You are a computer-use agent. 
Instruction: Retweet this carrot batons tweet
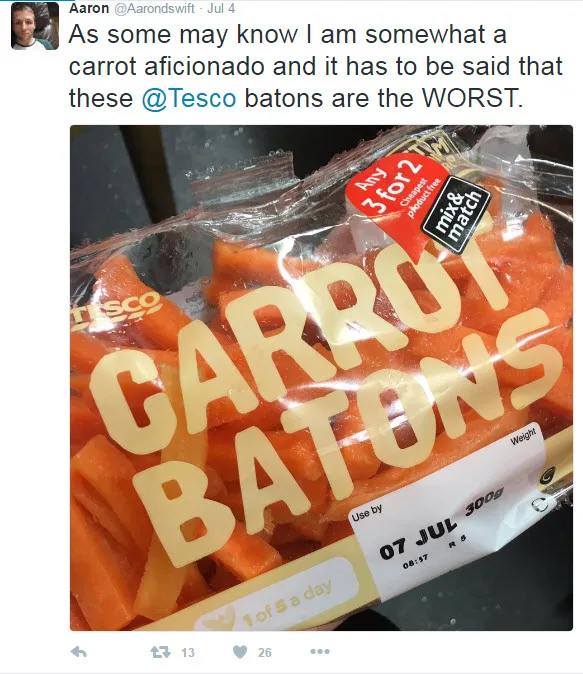tap(160, 652)
